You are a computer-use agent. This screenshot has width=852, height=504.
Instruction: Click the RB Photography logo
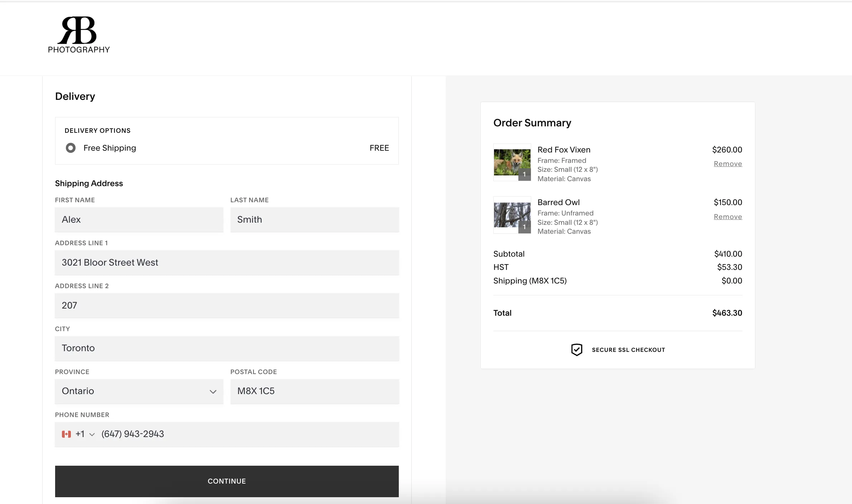tap(78, 35)
